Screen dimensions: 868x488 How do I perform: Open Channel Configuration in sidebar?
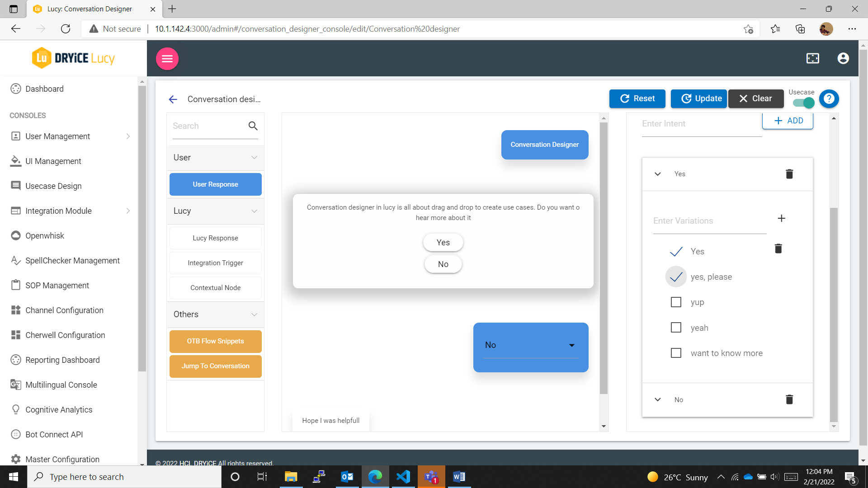coord(64,310)
